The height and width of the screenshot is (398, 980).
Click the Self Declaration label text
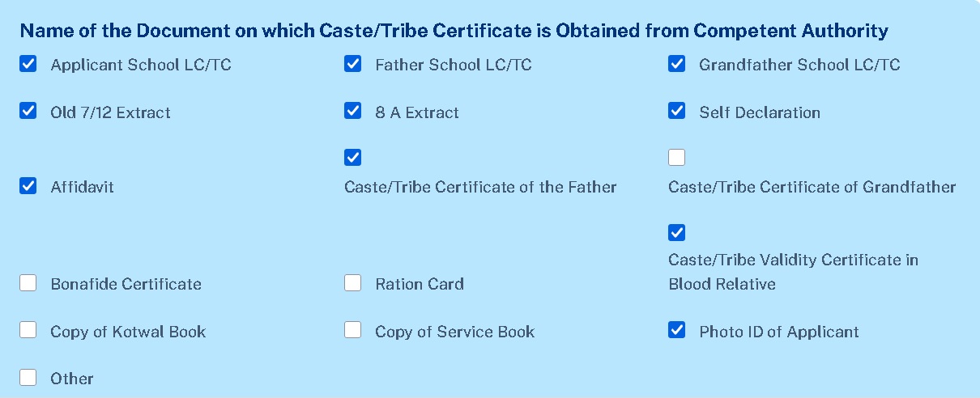759,112
